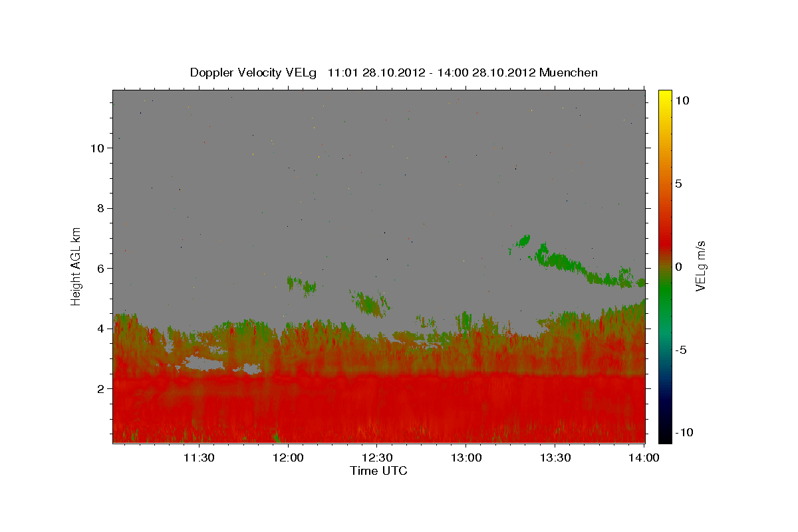Screen dimensions: 798x532
Task: Click the 14:00 time tick label
Action: (644, 458)
